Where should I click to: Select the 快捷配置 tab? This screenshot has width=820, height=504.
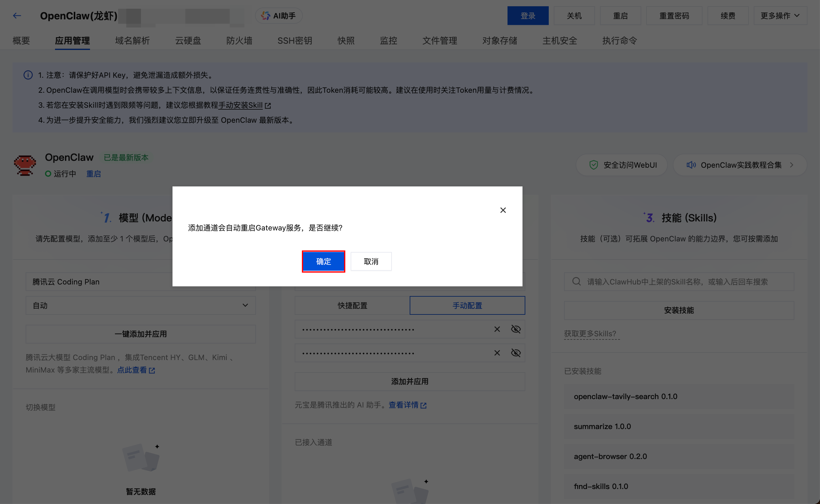coord(352,305)
